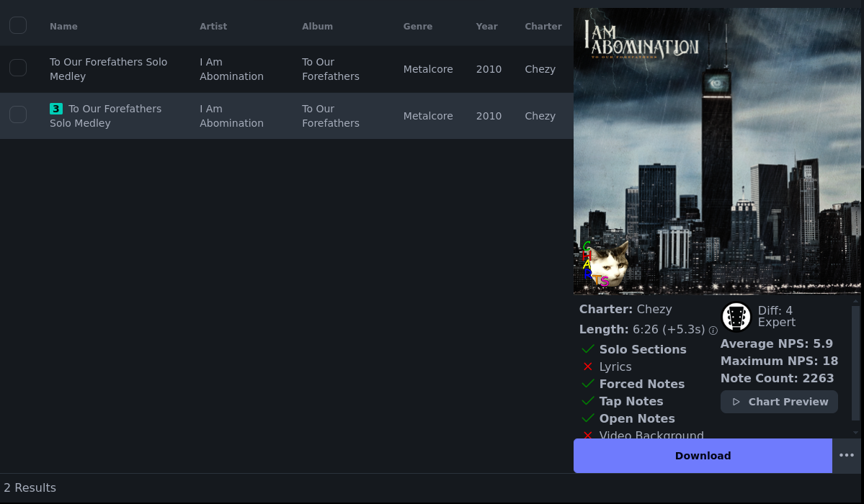This screenshot has height=504, width=864.
Task: Click the Average NPS: 5.9 value
Action: pyautogui.click(x=776, y=343)
